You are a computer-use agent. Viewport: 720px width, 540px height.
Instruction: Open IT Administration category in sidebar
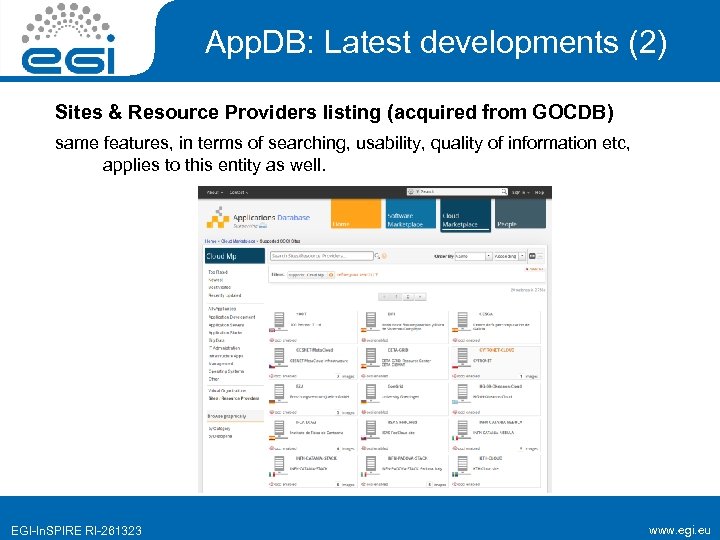click(x=224, y=348)
